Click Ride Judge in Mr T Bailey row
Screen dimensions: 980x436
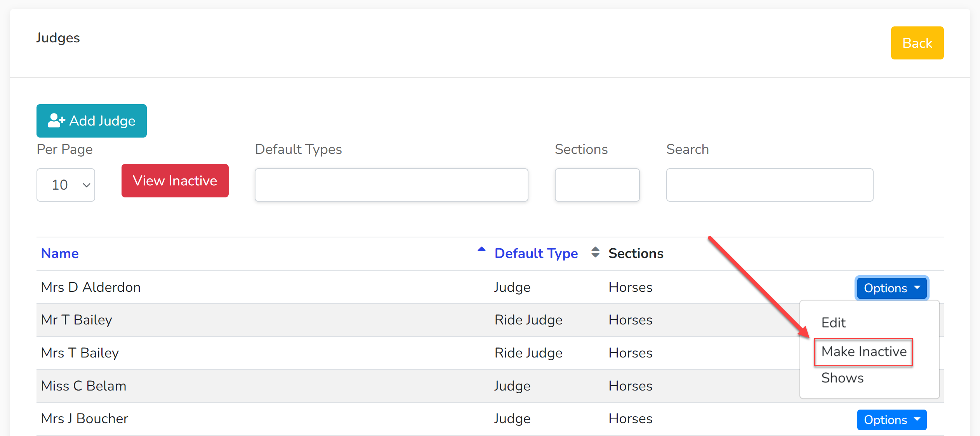point(528,320)
